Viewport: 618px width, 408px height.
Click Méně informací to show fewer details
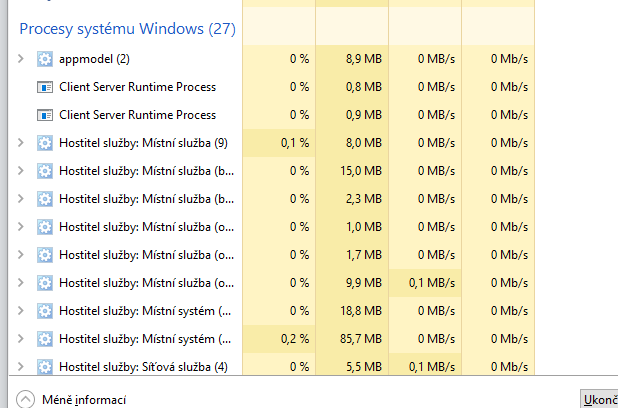84,400
